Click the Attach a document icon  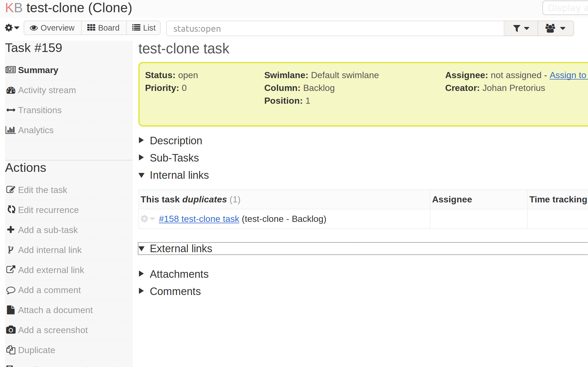pyautogui.click(x=11, y=310)
